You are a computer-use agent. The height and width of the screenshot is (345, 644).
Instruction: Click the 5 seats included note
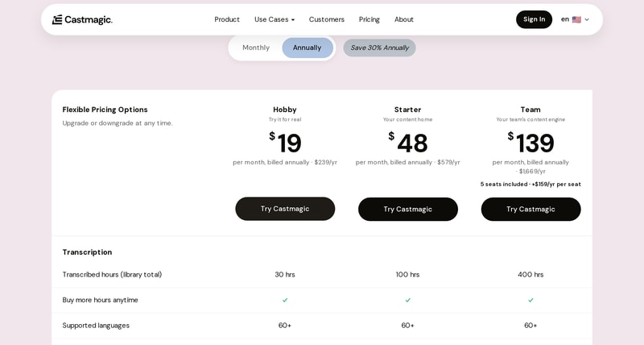tap(530, 185)
